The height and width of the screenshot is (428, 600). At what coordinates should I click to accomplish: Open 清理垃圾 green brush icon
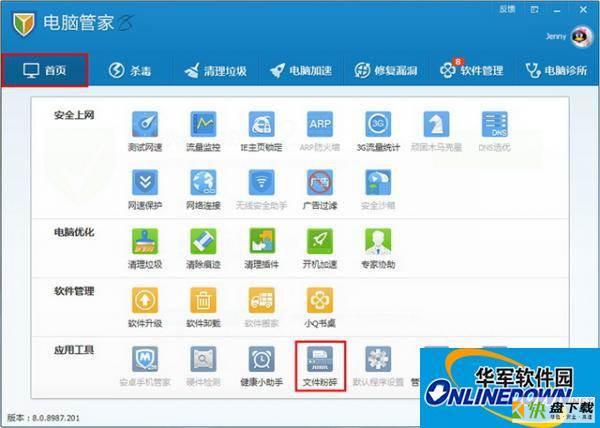(x=145, y=242)
